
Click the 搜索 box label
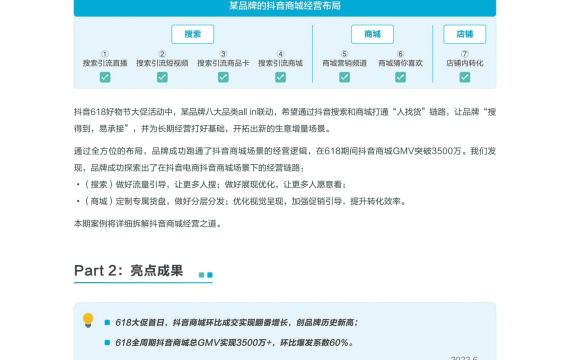tap(192, 34)
